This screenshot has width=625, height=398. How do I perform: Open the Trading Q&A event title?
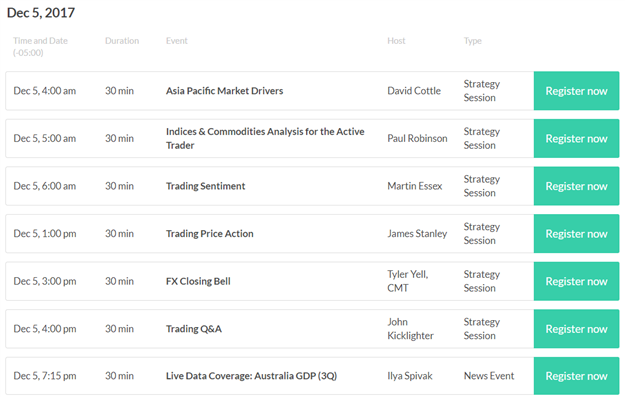tap(194, 329)
